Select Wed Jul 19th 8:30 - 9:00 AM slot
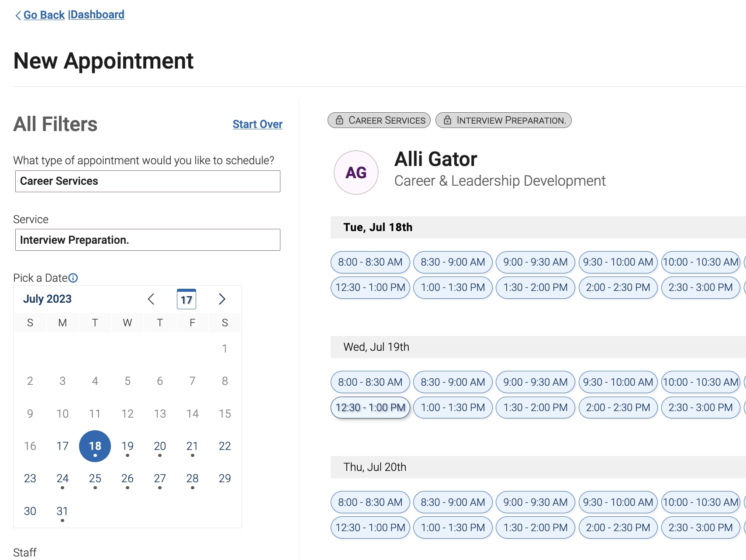The height and width of the screenshot is (560, 746). (x=453, y=382)
